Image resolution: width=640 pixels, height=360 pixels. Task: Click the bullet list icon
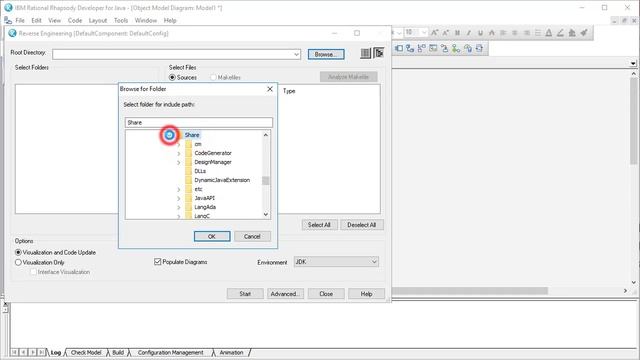(538, 33)
